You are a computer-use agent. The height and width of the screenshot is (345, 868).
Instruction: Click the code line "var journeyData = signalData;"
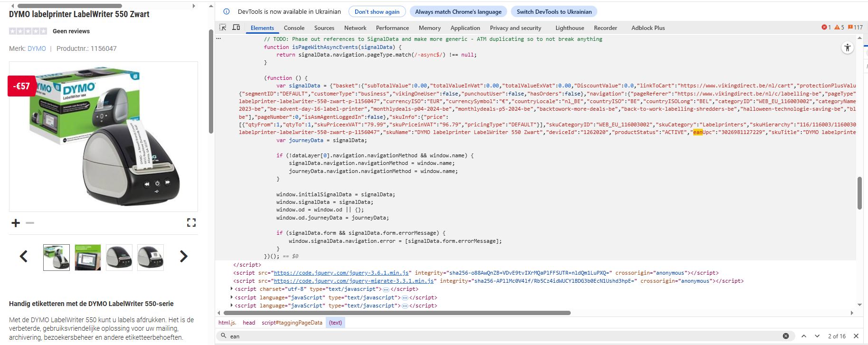click(x=321, y=140)
